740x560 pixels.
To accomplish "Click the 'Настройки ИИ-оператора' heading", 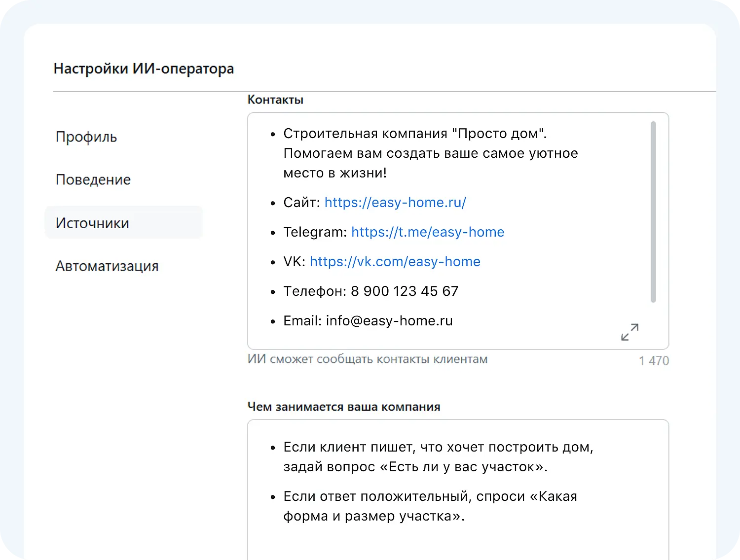I will [144, 69].
